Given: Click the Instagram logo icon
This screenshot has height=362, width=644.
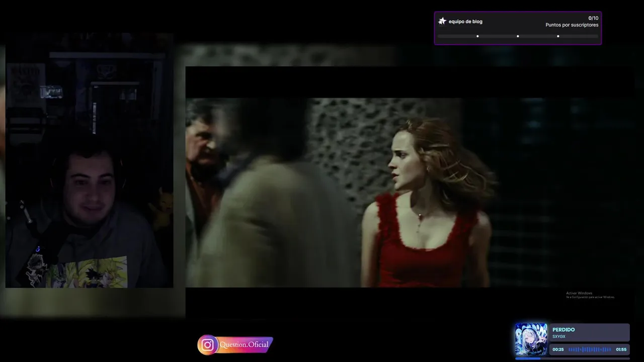Looking at the screenshot, I should 207,345.
